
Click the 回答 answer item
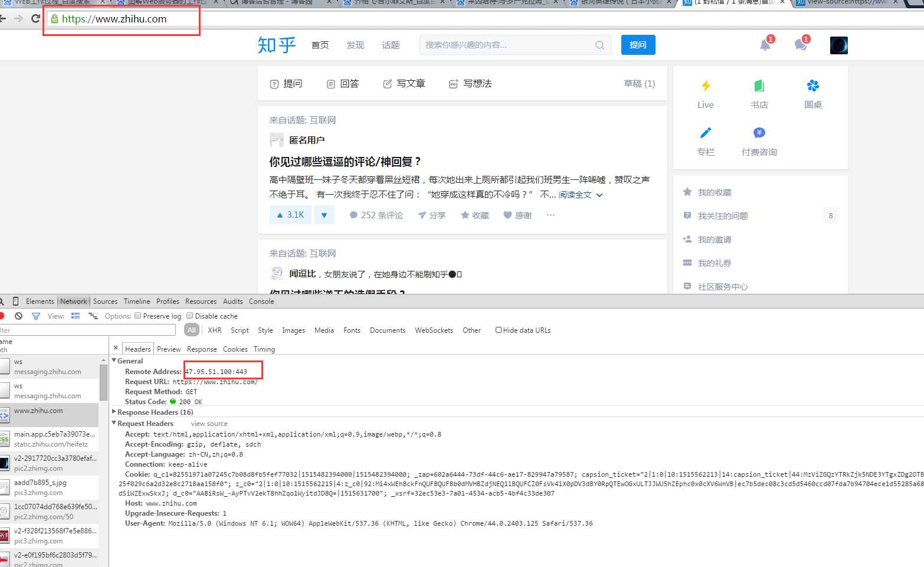pyautogui.click(x=343, y=84)
